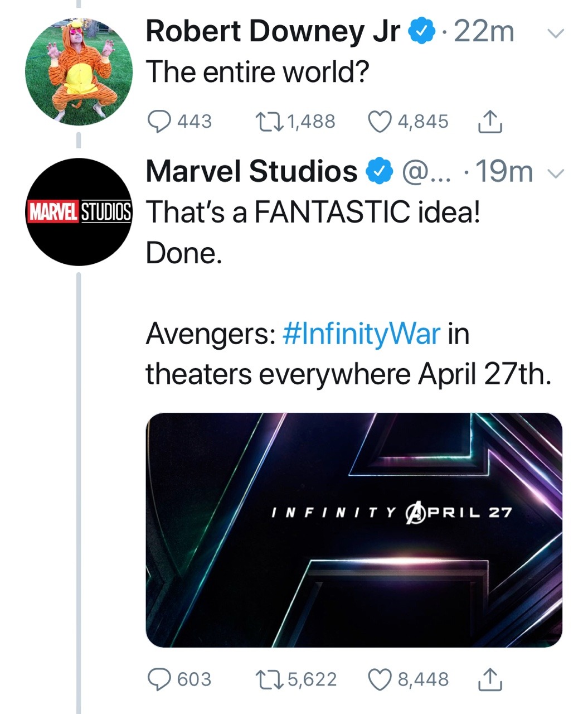View the Marvel Studios logo avatar

pyautogui.click(x=79, y=212)
